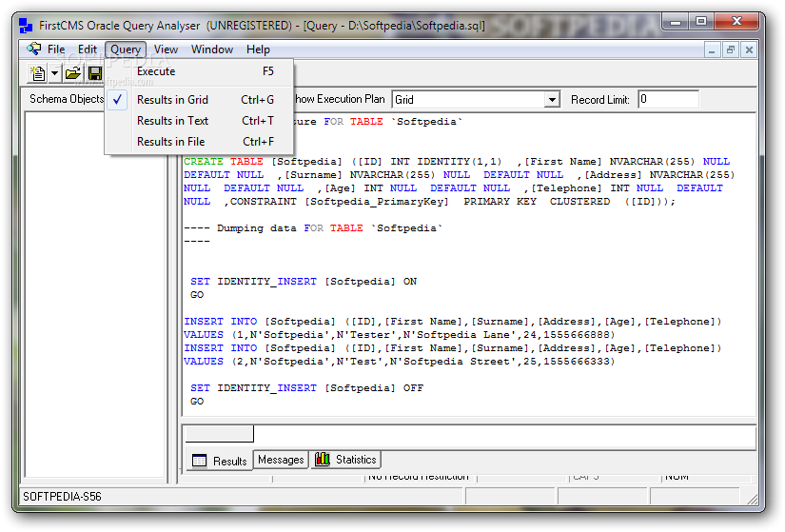Viewport: 785px width, 532px height.
Task: Click the blank results grid header cell
Action: (x=219, y=434)
